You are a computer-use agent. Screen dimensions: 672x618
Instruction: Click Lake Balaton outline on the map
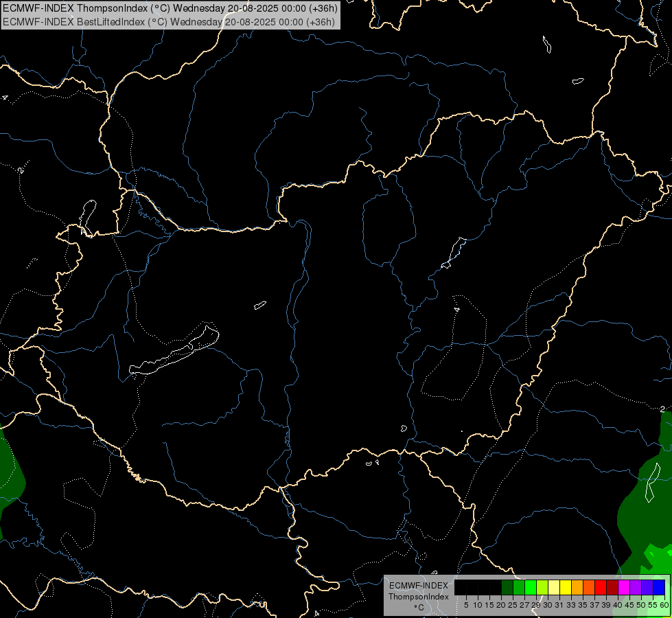pos(174,350)
